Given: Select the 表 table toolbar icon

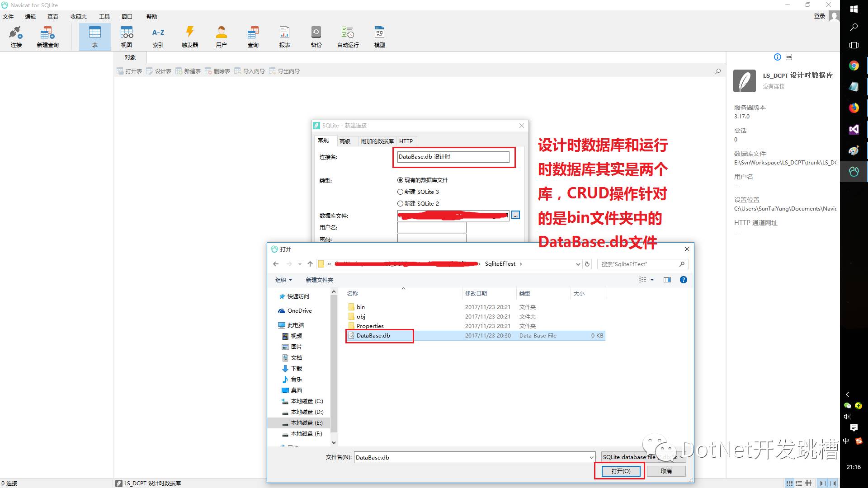Looking at the screenshot, I should 95,37.
